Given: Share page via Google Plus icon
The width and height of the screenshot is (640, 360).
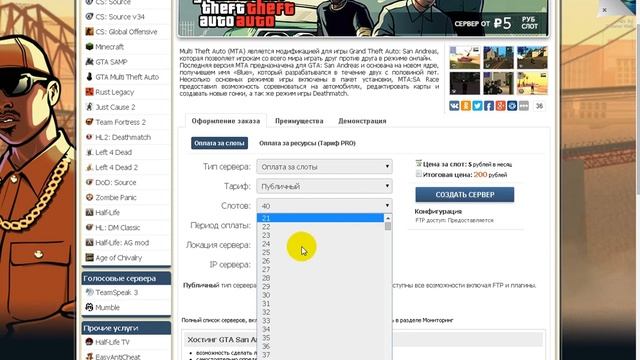Looking at the screenshot, I should (500, 106).
